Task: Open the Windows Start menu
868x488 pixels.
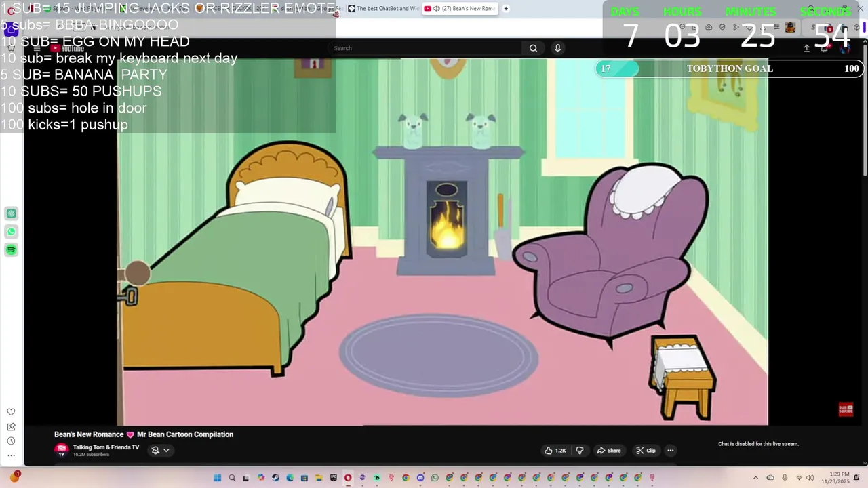Action: click(x=218, y=478)
